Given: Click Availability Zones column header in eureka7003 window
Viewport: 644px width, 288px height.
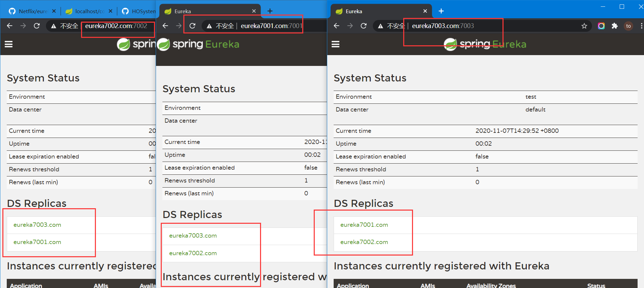Looking at the screenshot, I should coord(491,286).
